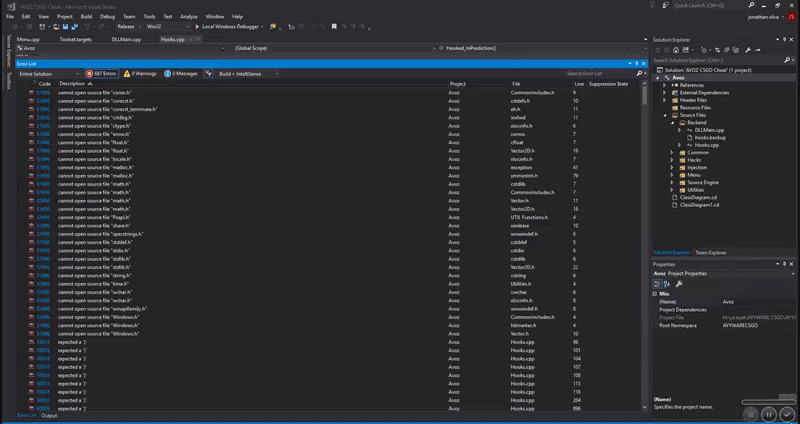Screen dimensions: 800x424
Task: Open Property Pages wrench in Properties panel
Action: (x=679, y=284)
